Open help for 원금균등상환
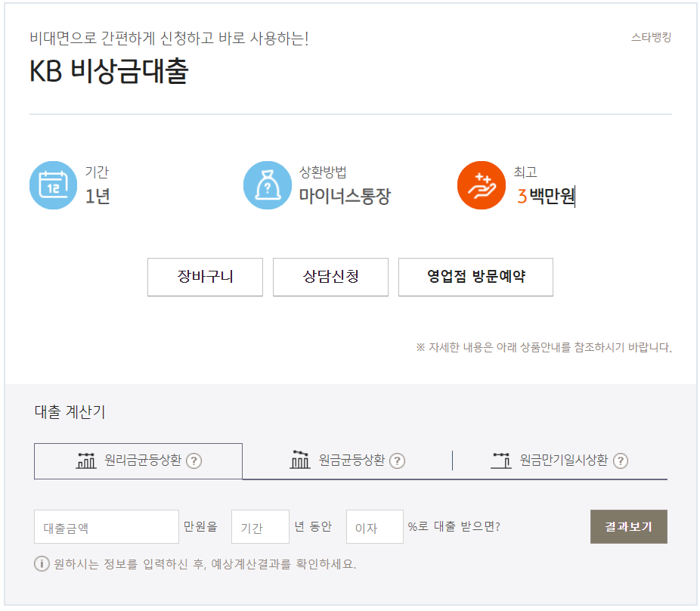The image size is (700, 611). 398,461
